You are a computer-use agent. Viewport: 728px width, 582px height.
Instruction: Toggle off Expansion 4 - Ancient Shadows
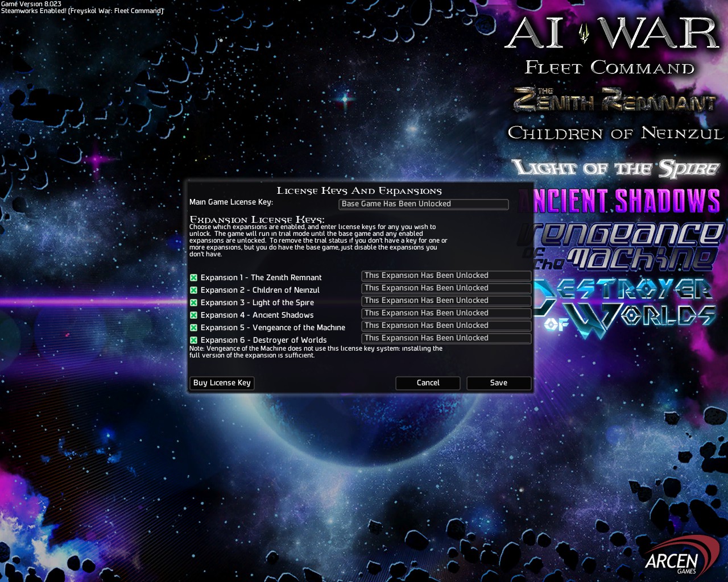pos(193,315)
